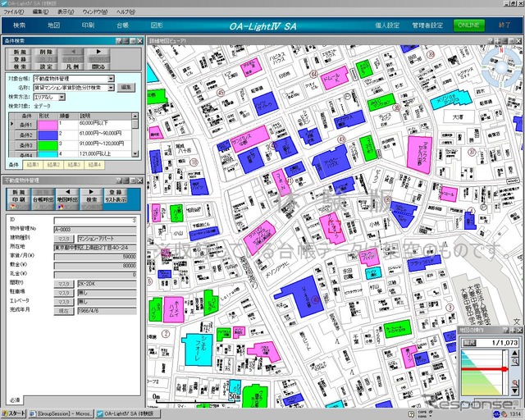Image resolution: width=525 pixels, height=420 pixels.
Task: Switch to the 結果1 tab
Action: (33, 164)
